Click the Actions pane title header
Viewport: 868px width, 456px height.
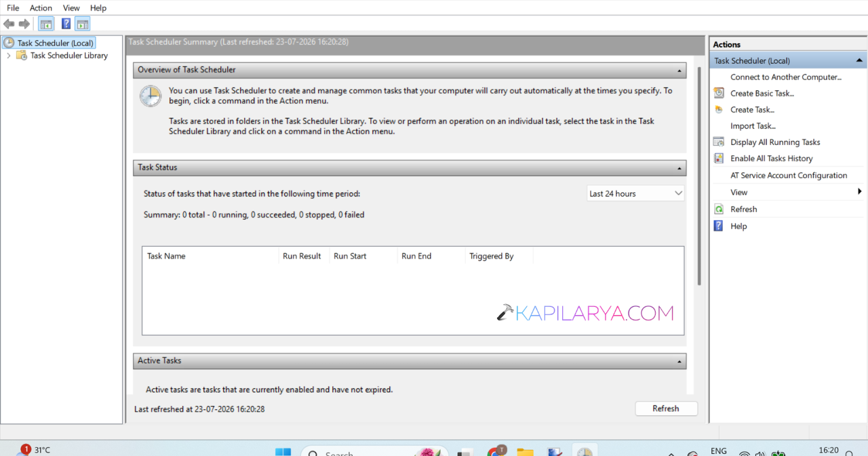[x=788, y=44]
